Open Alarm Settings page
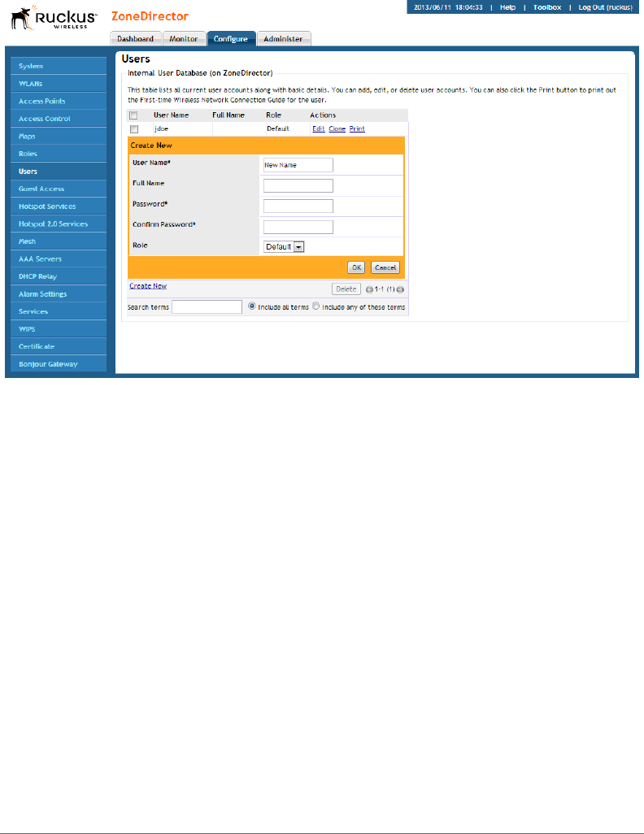Screen dimensions: 644x834 [x=59, y=294]
